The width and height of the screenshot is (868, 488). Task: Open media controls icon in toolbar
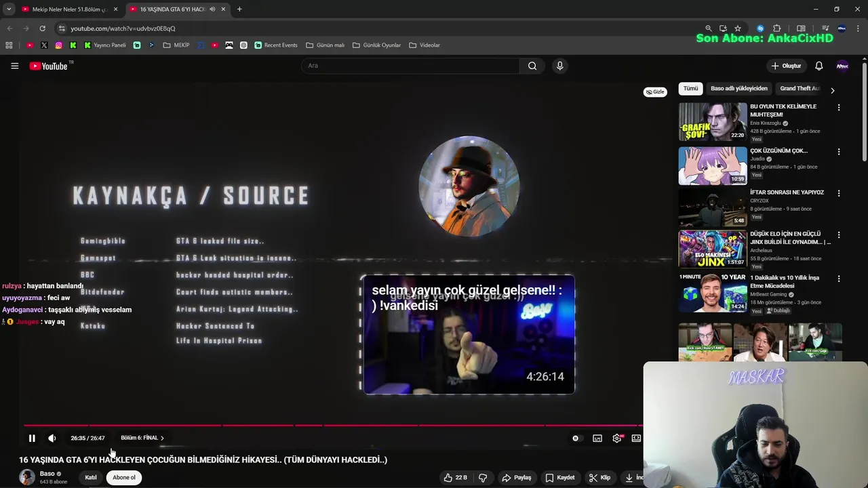[x=825, y=28]
